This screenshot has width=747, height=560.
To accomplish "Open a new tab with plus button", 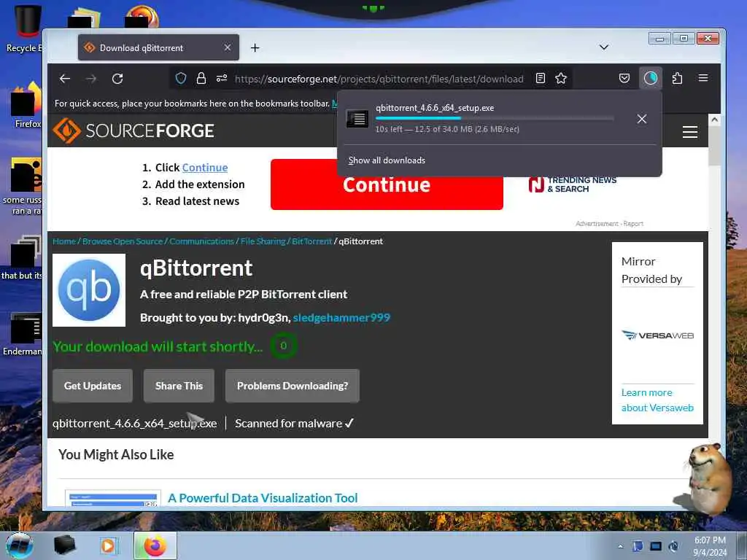I will coord(255,47).
